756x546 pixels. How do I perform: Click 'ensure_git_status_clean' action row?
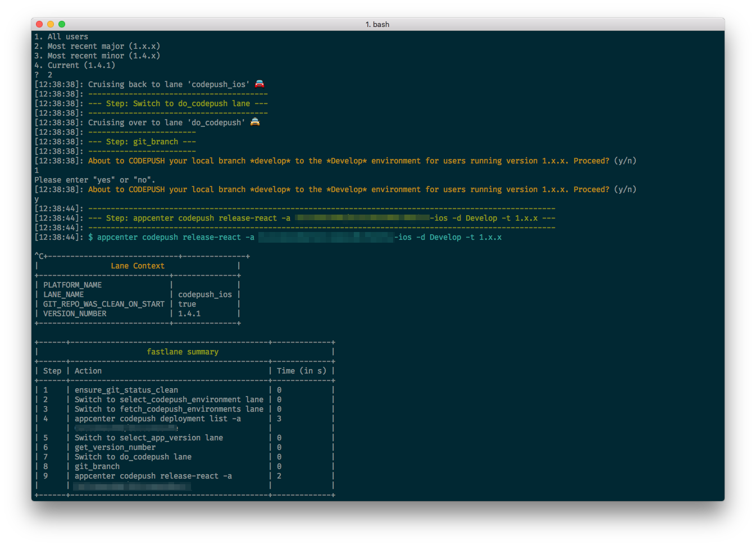126,390
